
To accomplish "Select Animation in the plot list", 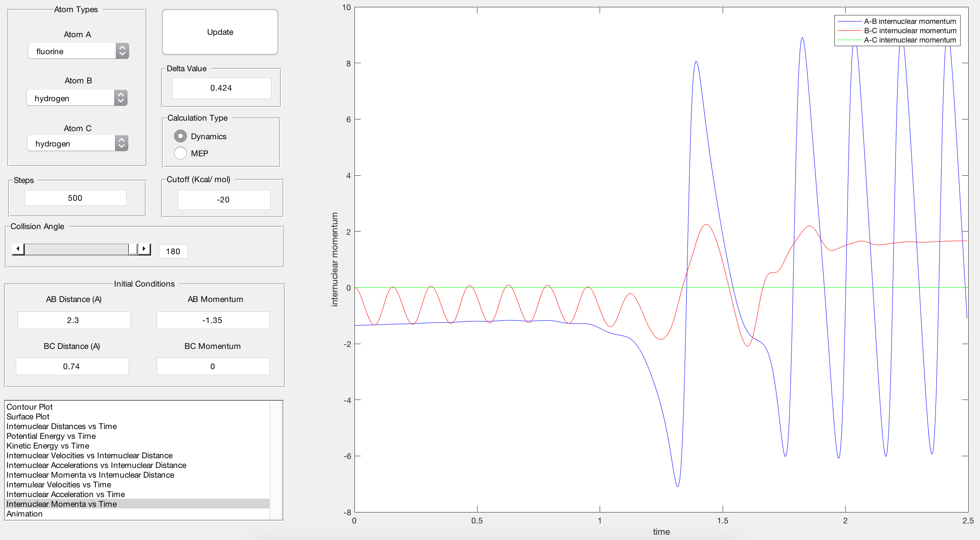I will click(24, 514).
